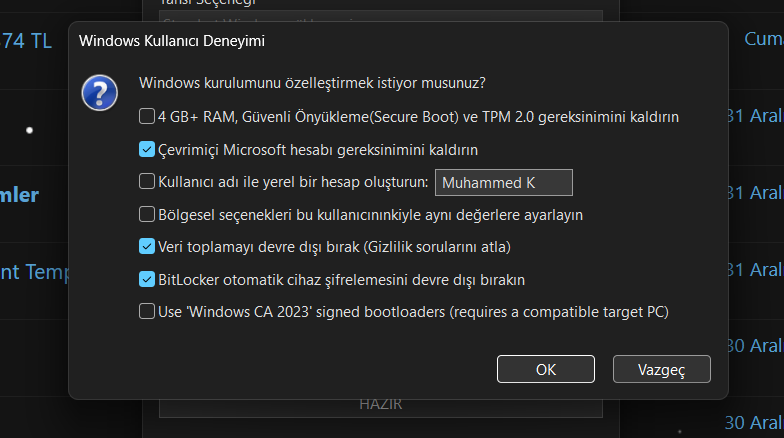
Task: Confirm the dialog with OK
Action: click(x=546, y=369)
